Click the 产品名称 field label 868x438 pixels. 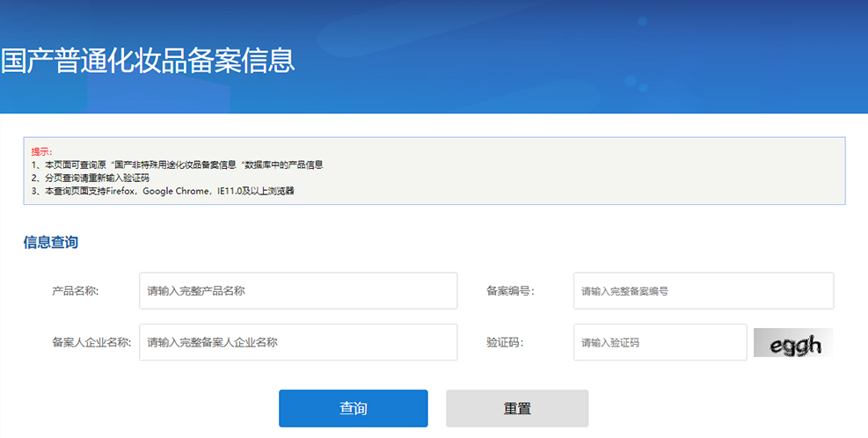(75, 291)
